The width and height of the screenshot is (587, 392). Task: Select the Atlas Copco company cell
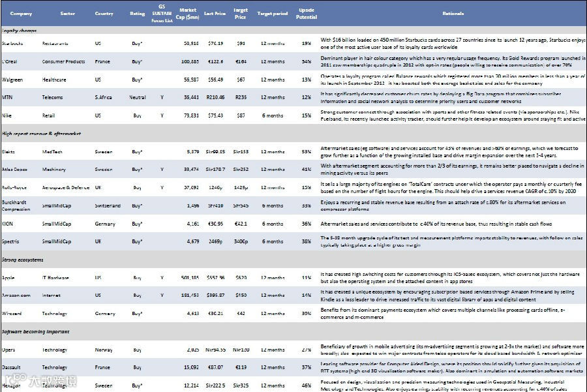point(14,170)
